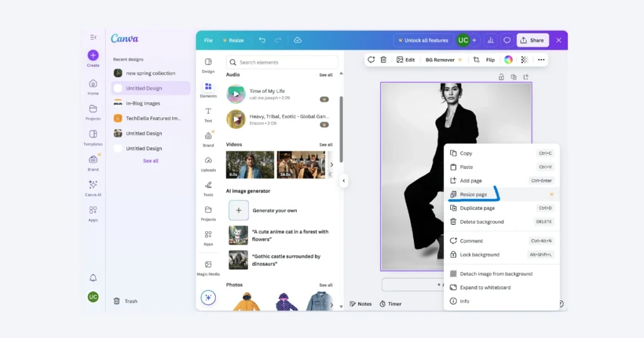644x338 pixels.
Task: Click the Unlock all features button
Action: tap(422, 40)
